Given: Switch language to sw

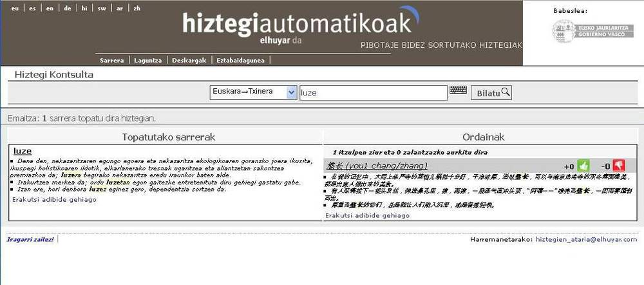Looking at the screenshot, I should tap(102, 8).
